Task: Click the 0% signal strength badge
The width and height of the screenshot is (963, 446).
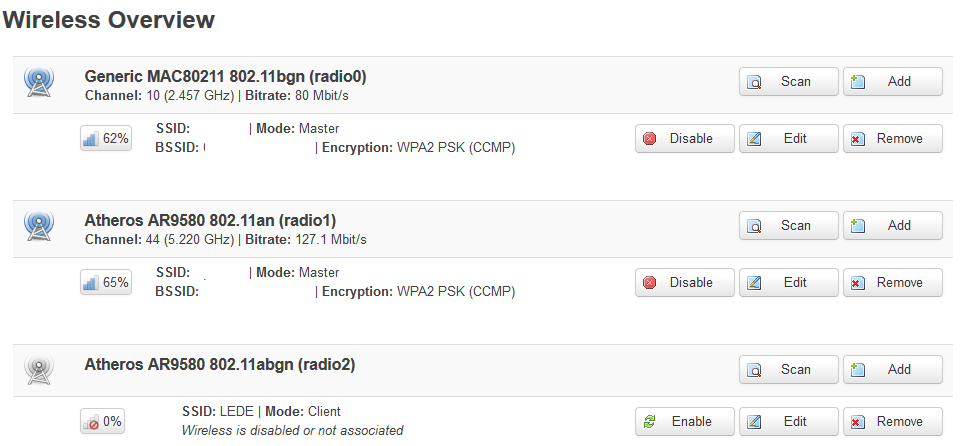Action: coord(103,422)
